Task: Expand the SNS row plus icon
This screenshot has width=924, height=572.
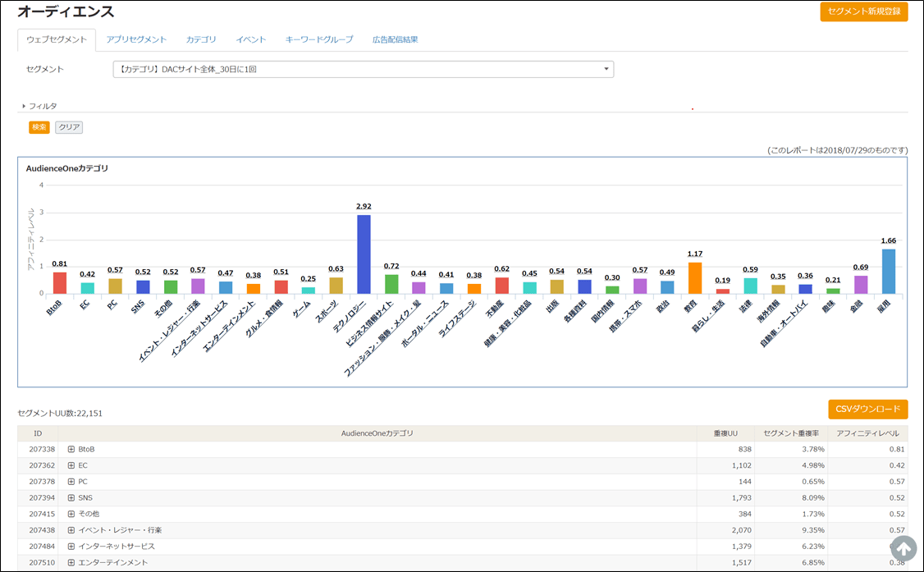Action: coord(71,497)
